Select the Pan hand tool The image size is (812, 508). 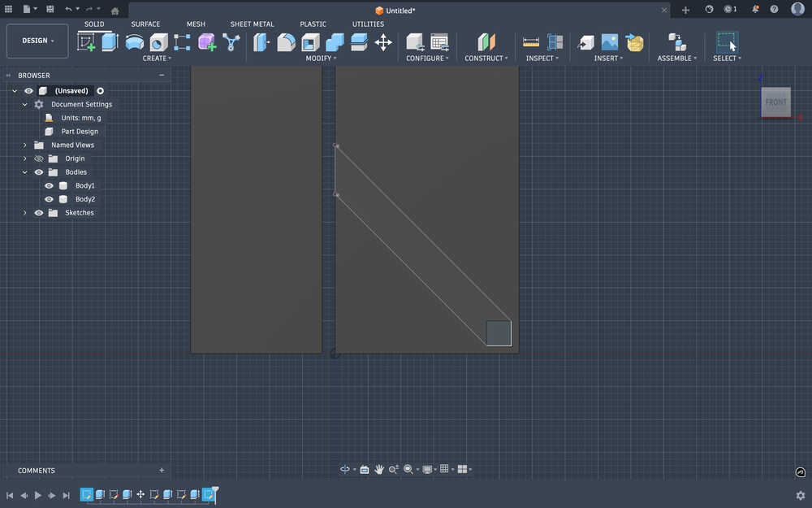[x=379, y=469]
